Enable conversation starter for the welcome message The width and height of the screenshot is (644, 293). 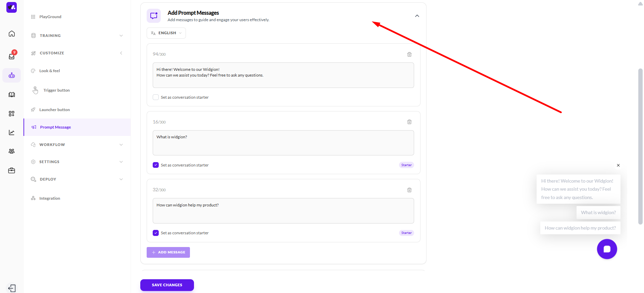(x=156, y=97)
